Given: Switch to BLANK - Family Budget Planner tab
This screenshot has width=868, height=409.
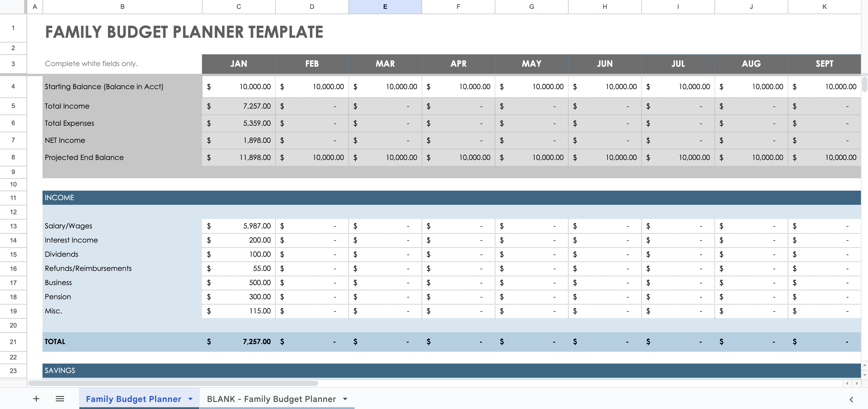Looking at the screenshot, I should click(x=271, y=399).
